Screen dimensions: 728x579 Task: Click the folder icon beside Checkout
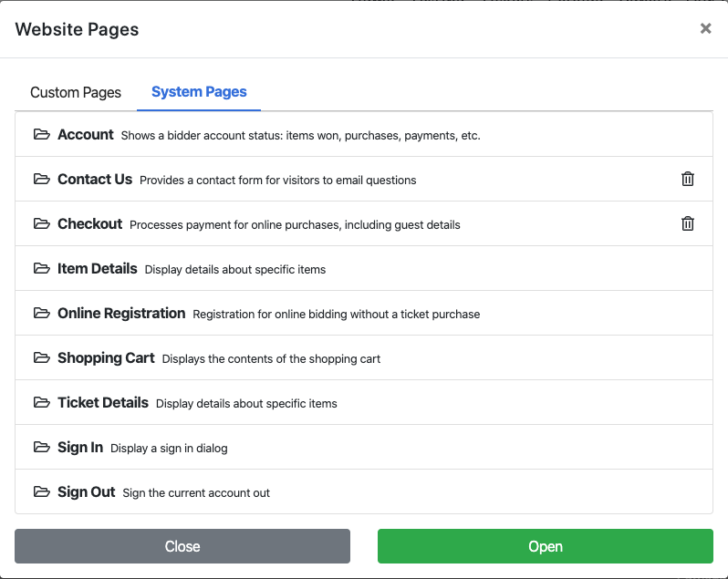click(41, 224)
